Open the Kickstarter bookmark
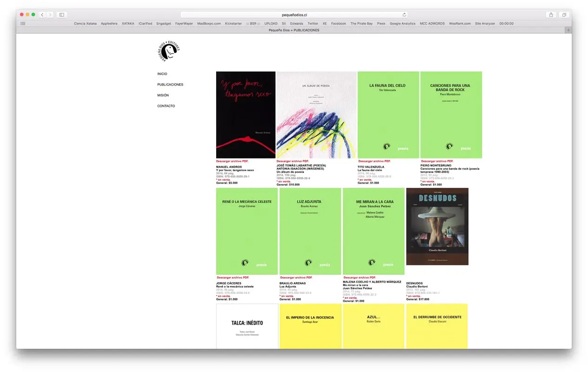 [233, 23]
